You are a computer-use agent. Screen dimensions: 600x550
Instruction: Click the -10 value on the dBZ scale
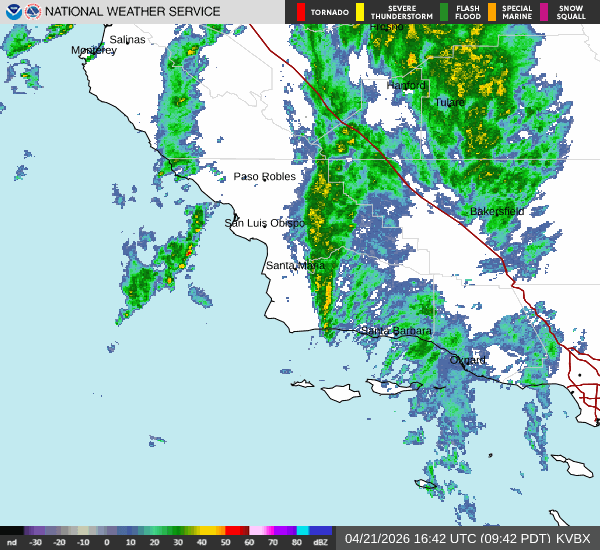click(x=83, y=542)
